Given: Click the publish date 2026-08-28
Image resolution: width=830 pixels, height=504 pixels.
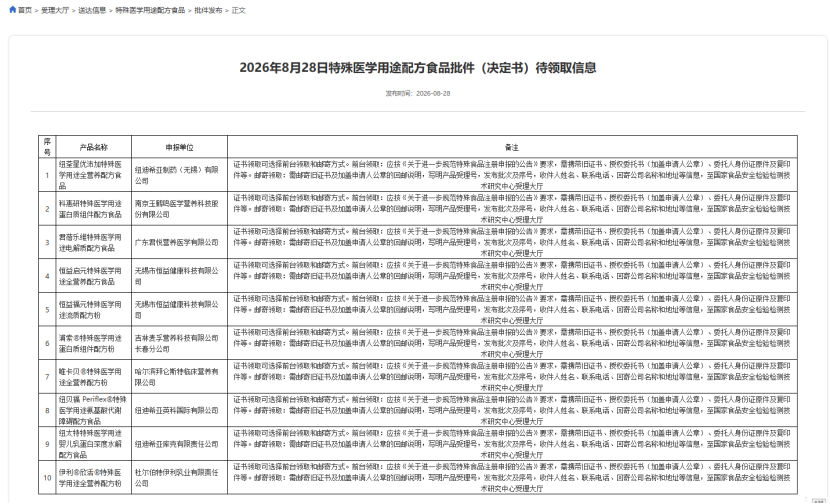Looking at the screenshot, I should click(433, 93).
